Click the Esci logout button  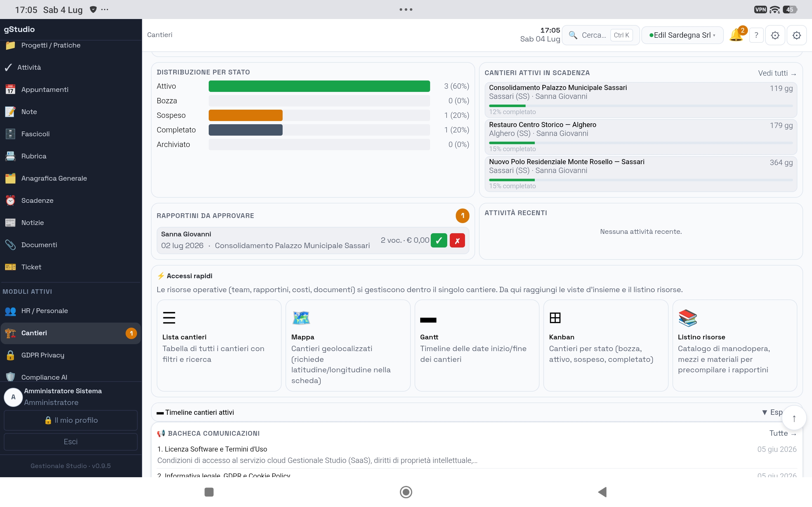[x=71, y=442]
